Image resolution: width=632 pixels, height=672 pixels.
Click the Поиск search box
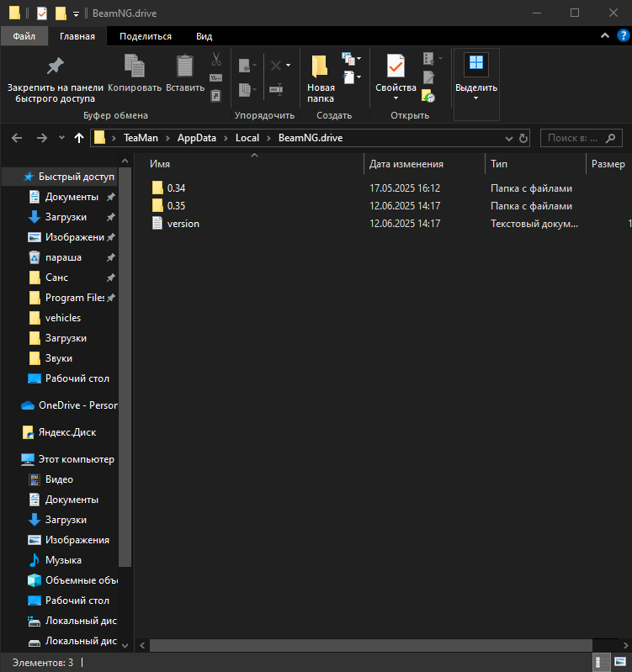coord(581,138)
